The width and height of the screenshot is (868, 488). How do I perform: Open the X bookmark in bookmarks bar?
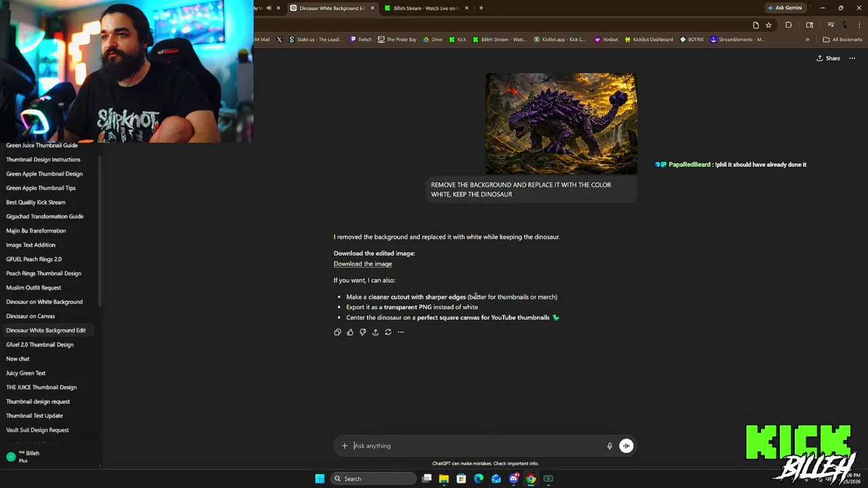coord(279,39)
